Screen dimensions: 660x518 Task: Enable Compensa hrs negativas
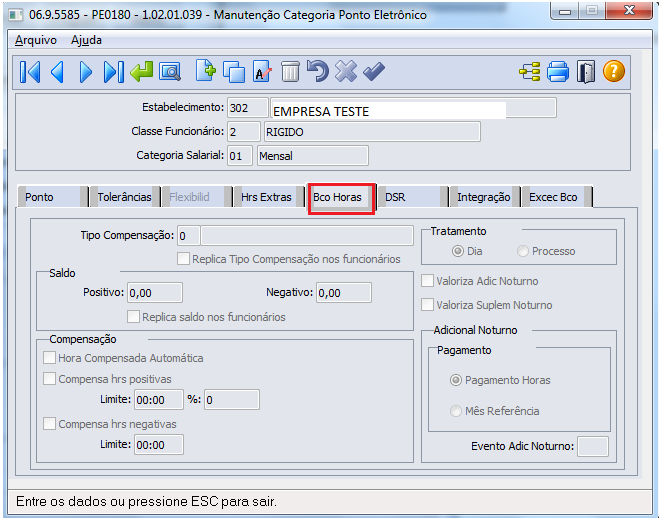point(49,424)
